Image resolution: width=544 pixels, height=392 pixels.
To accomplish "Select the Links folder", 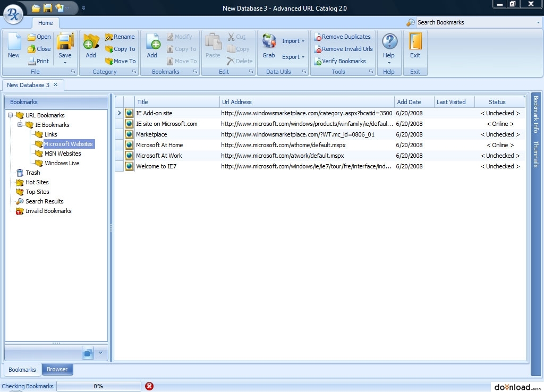I will point(50,134).
